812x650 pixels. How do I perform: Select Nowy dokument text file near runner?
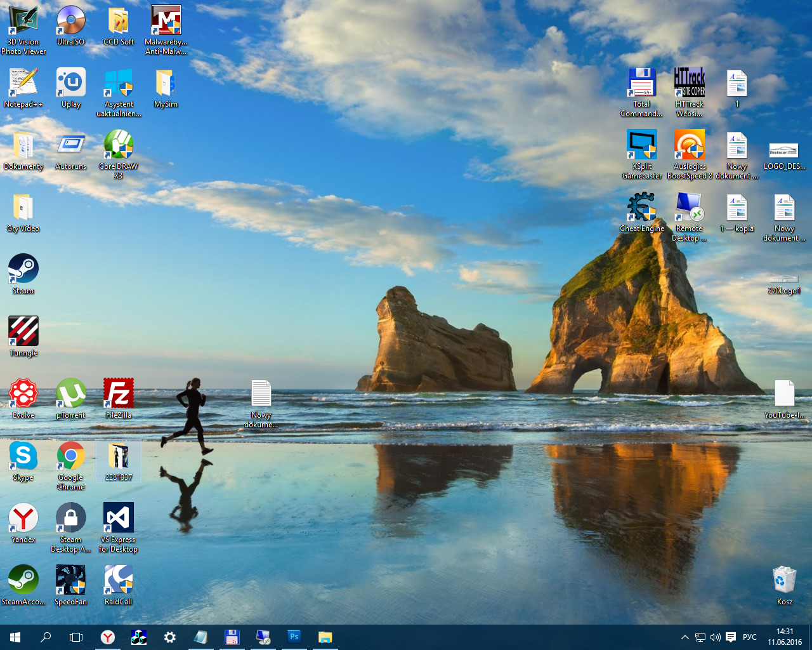pos(261,403)
